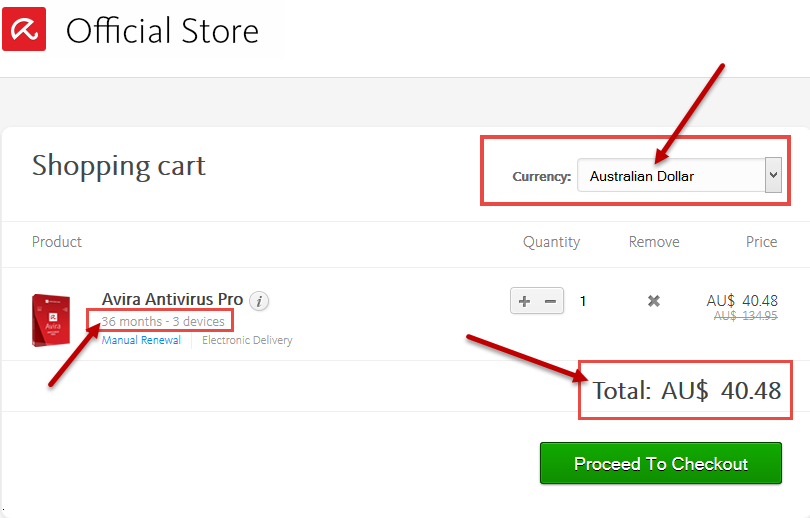
Task: Click the Price column header
Action: [761, 242]
